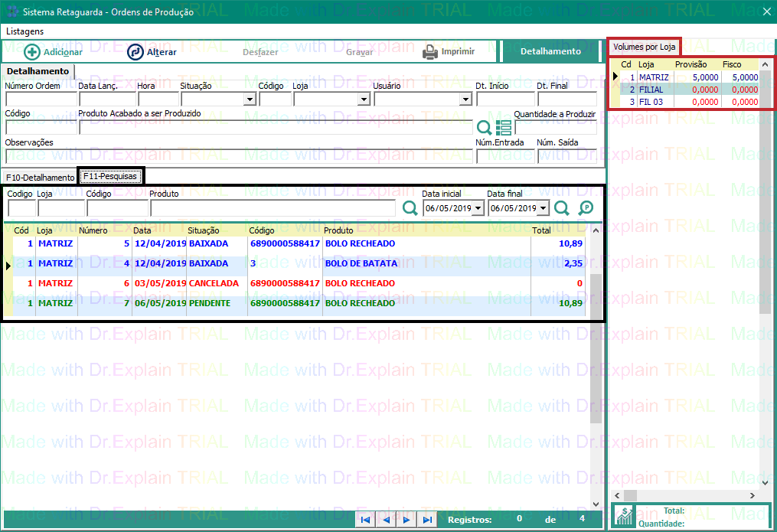Click left arrow of Volumes horizontal scrollbar
The image size is (777, 532).
pyautogui.click(x=617, y=495)
